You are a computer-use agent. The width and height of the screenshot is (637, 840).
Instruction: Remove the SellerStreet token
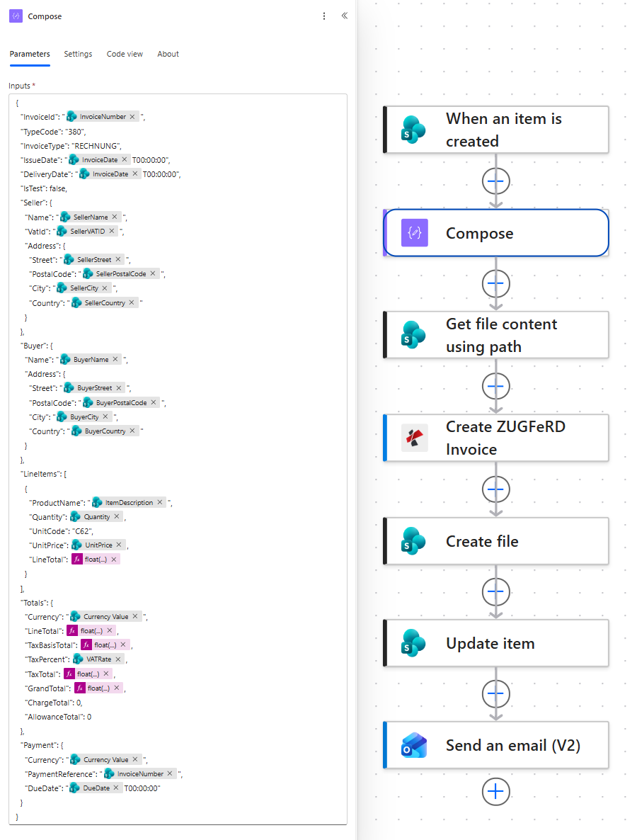click(118, 259)
